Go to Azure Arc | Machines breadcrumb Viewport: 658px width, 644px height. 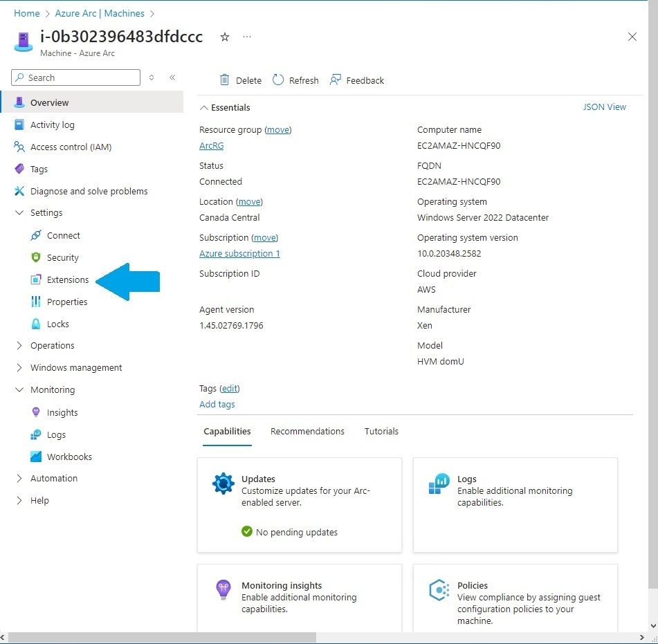pos(100,13)
